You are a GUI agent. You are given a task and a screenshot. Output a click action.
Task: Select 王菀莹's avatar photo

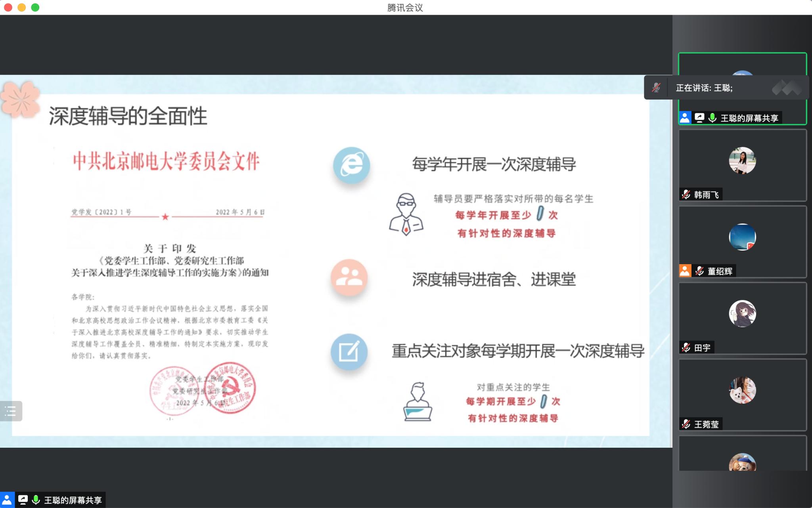pos(742,390)
